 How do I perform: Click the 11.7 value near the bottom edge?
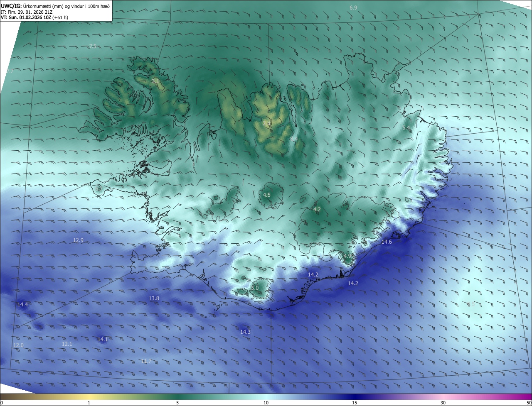pyautogui.click(x=146, y=361)
